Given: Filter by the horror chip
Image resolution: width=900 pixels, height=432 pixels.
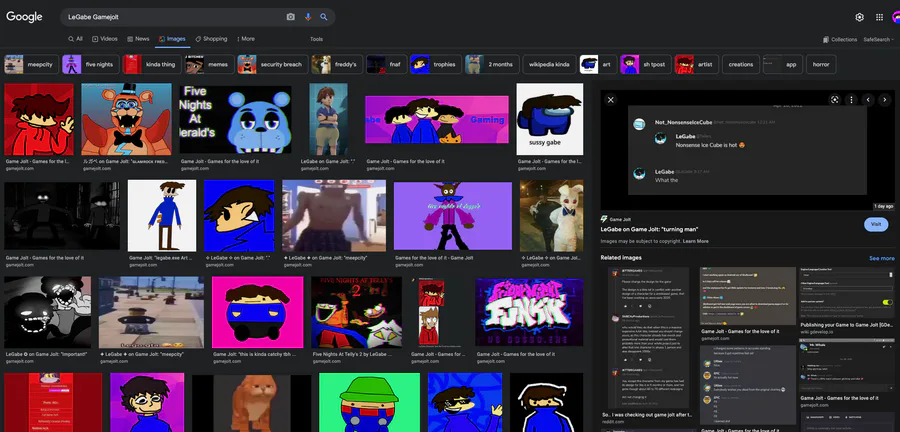Looking at the screenshot, I should [x=821, y=64].
